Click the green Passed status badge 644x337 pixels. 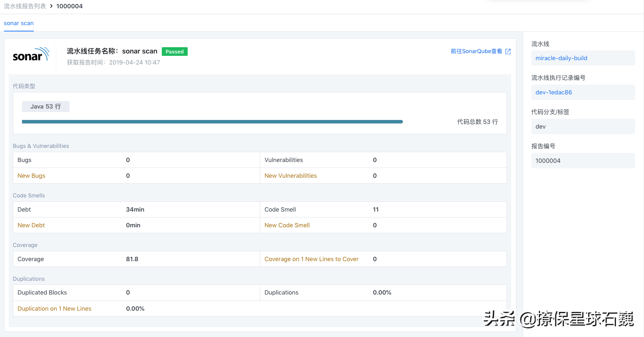pos(174,52)
